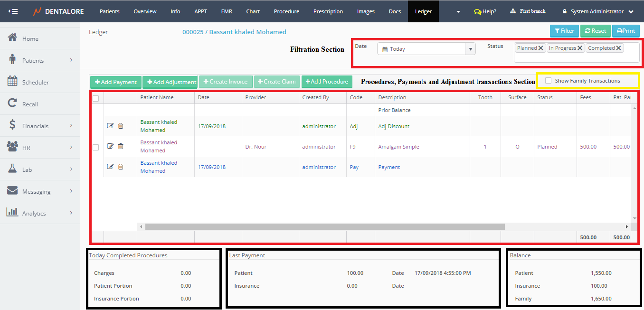Click the trash icon on Payment row
Image resolution: width=644 pixels, height=310 pixels.
pos(121,167)
